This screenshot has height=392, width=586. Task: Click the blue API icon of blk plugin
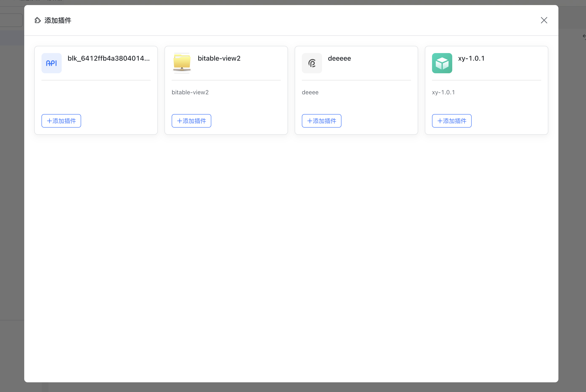coord(52,63)
